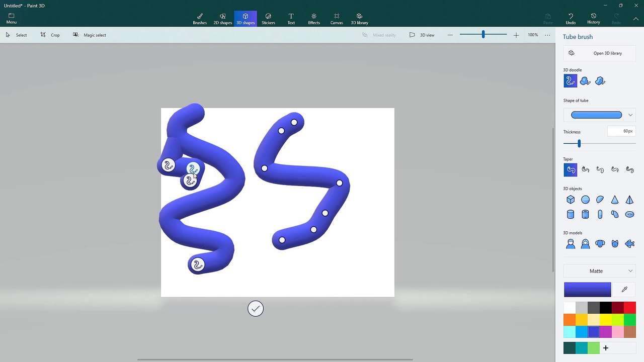Activate Magic select
This screenshot has width=644, height=362.
(x=89, y=35)
